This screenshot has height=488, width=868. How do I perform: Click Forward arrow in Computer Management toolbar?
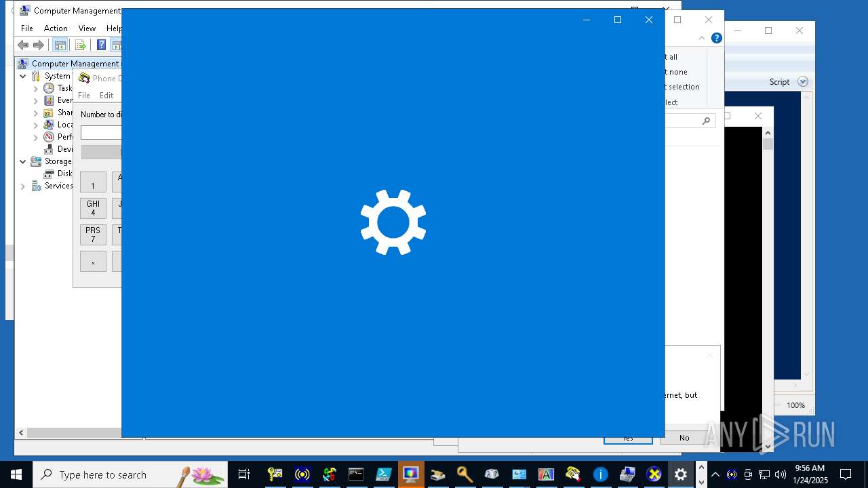[39, 45]
